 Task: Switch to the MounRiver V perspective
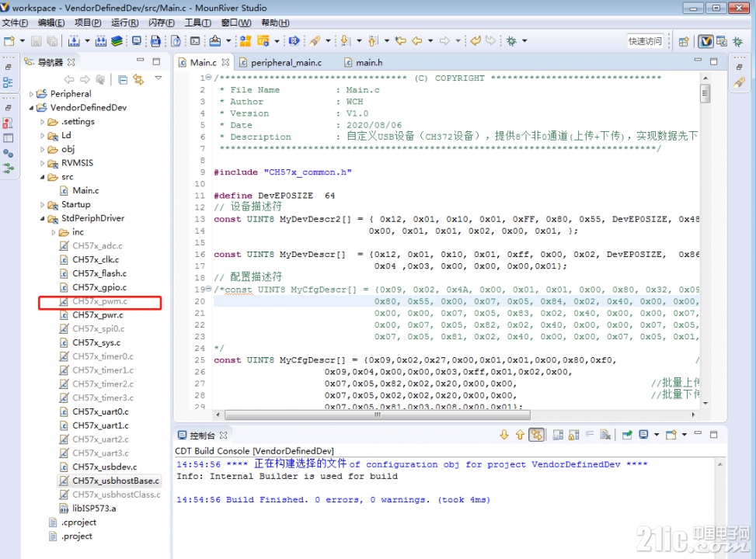(706, 41)
